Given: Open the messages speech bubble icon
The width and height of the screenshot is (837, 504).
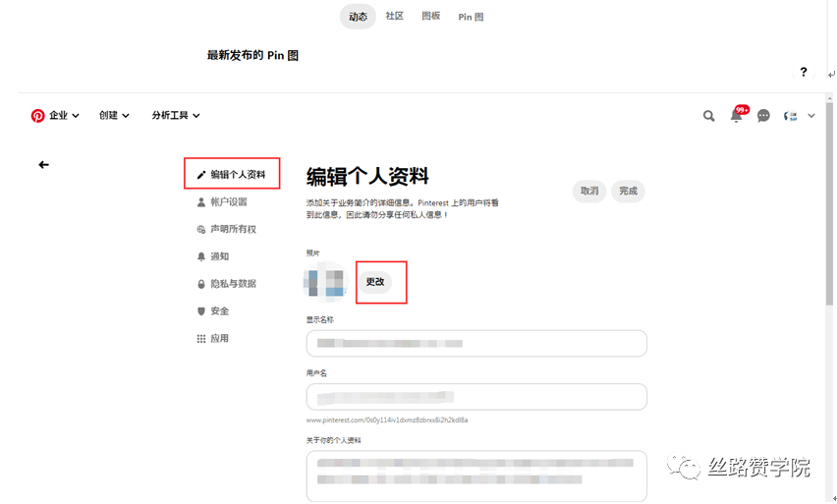Looking at the screenshot, I should 763,116.
